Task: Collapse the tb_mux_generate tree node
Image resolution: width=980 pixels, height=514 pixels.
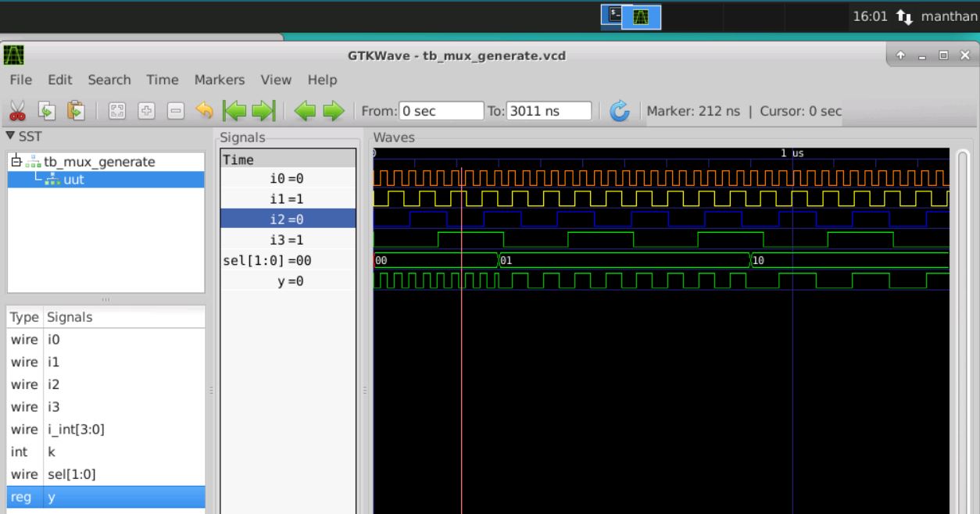Action: (16, 162)
